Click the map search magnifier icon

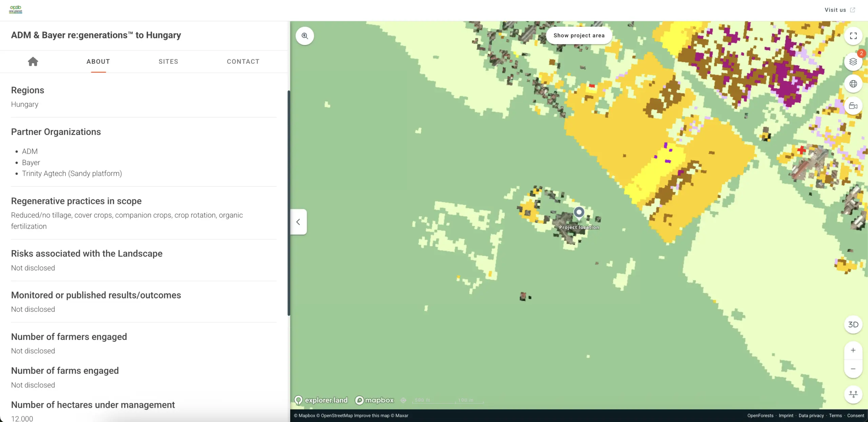(x=305, y=36)
